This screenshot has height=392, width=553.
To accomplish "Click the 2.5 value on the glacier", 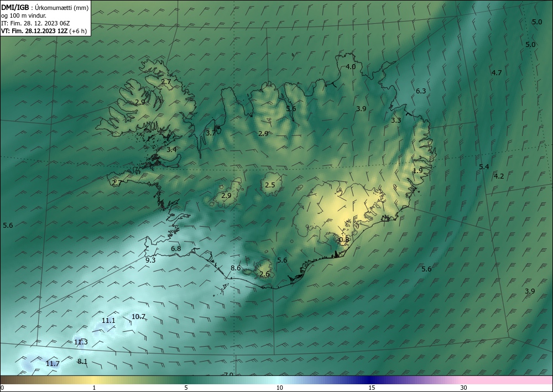I will [x=270, y=185].
